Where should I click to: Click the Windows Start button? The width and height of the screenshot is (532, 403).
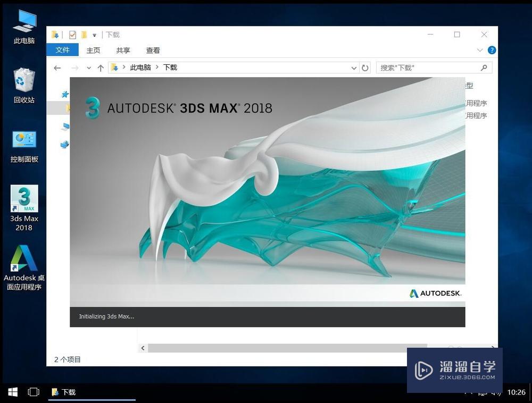[x=13, y=392]
